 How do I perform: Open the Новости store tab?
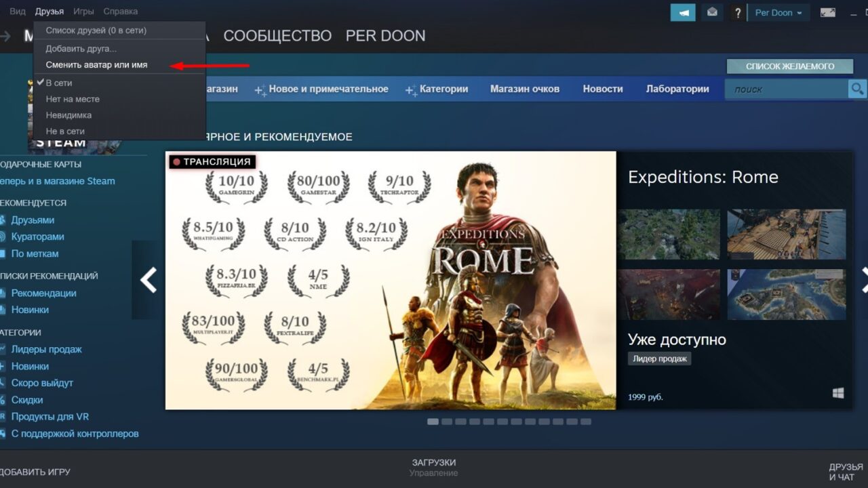(603, 89)
